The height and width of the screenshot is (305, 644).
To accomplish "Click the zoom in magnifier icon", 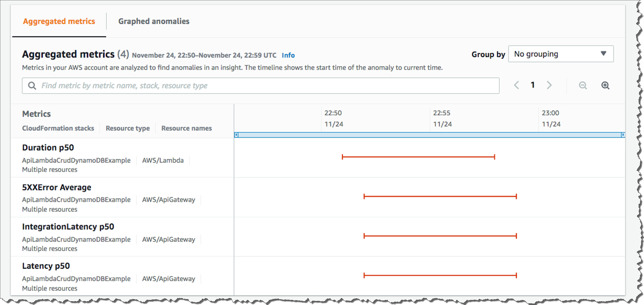I will 605,85.
